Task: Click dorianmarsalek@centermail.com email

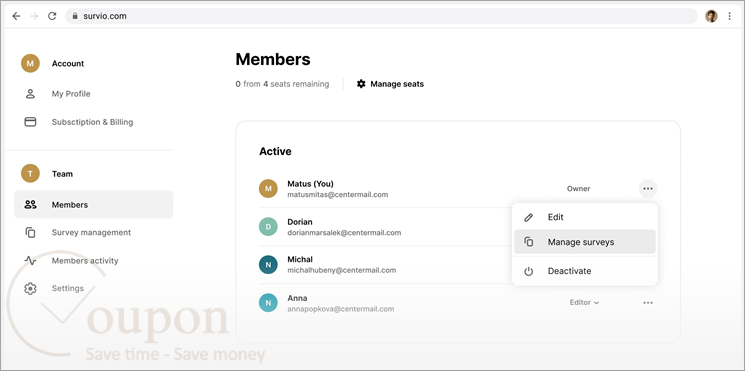Action: point(344,233)
